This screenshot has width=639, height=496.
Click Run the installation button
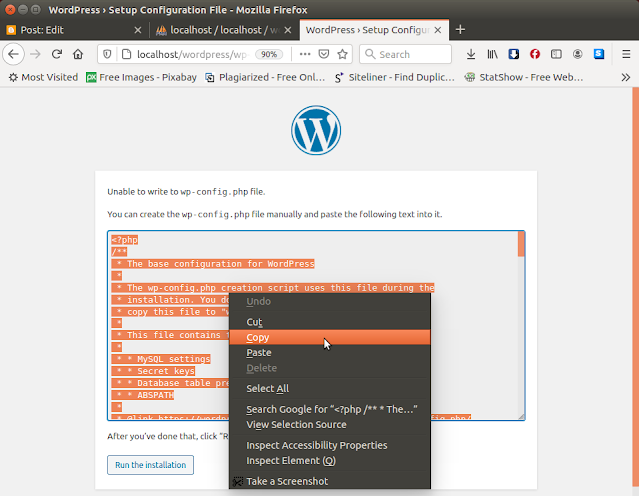[150, 465]
